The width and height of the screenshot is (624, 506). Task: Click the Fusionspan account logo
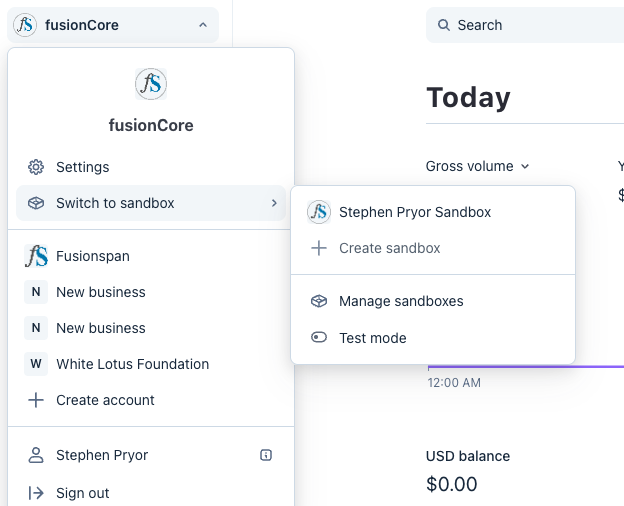pos(36,256)
